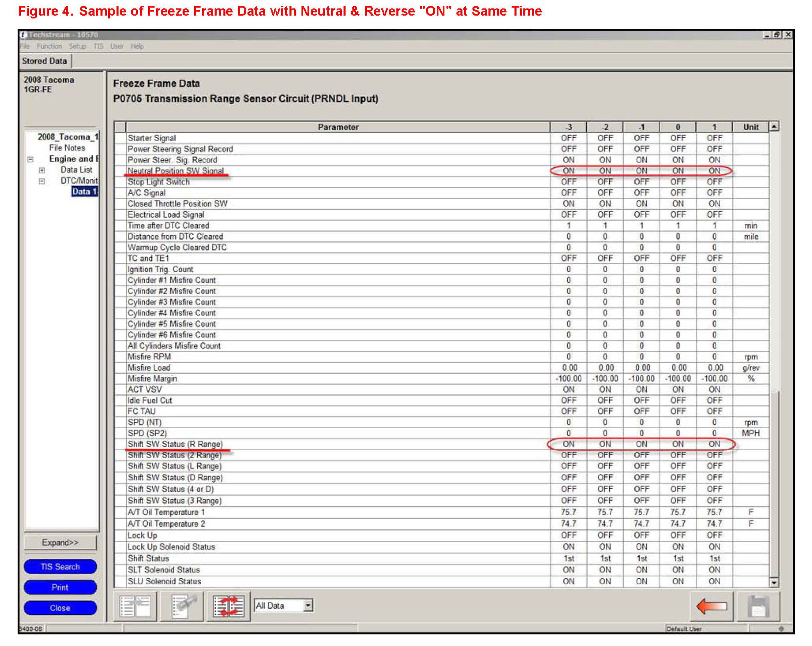
Task: Select File Notes in the tree
Action: (x=67, y=148)
